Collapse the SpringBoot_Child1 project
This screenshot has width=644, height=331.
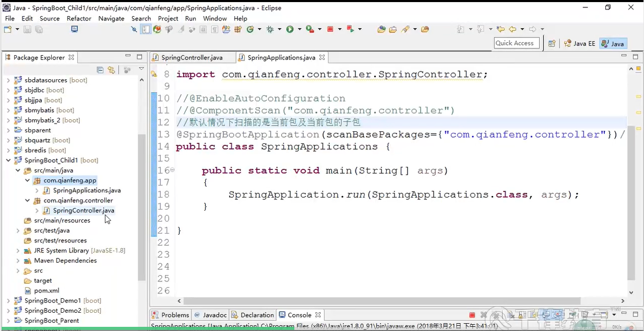8,161
